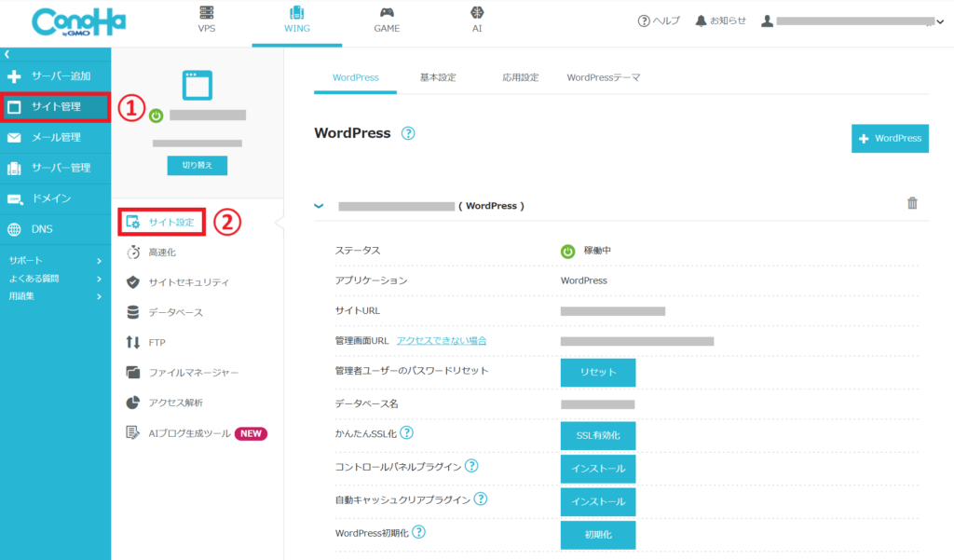954x560 pixels.
Task: Click the site browser window icon
Action: (198, 85)
